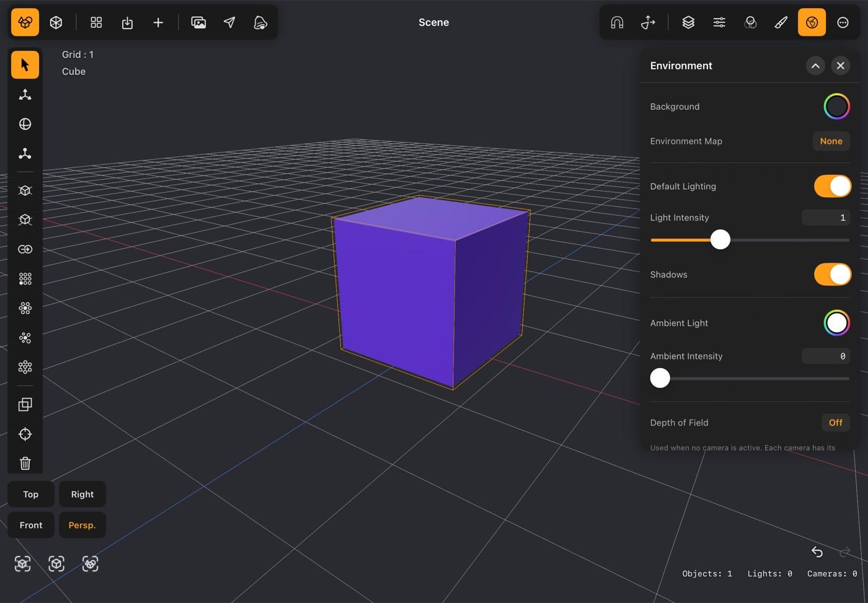
Task: Click the plus add icon
Action: pos(158,22)
